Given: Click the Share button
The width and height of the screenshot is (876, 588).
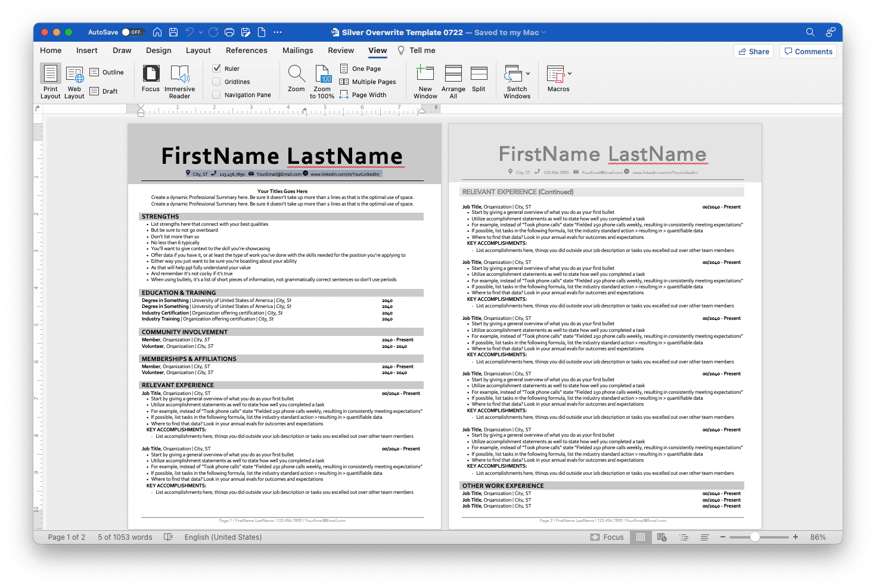Looking at the screenshot, I should (x=754, y=52).
